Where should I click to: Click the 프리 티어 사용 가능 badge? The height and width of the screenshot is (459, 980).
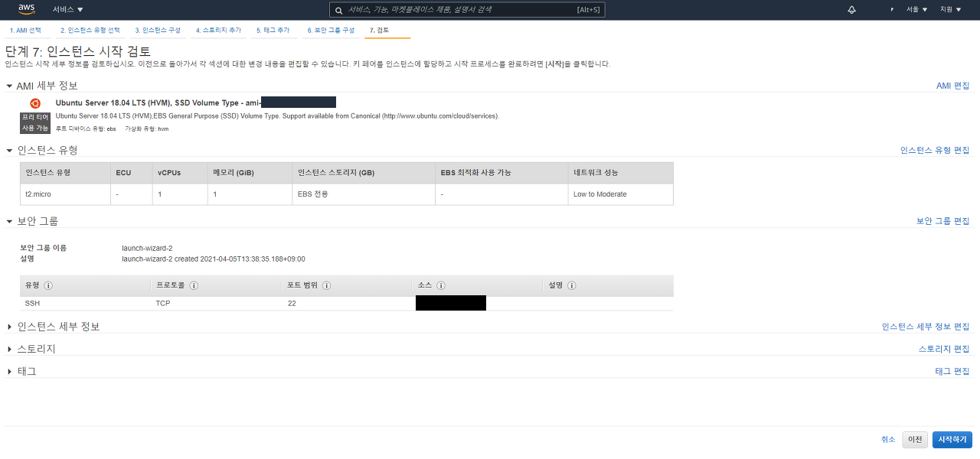pos(34,122)
